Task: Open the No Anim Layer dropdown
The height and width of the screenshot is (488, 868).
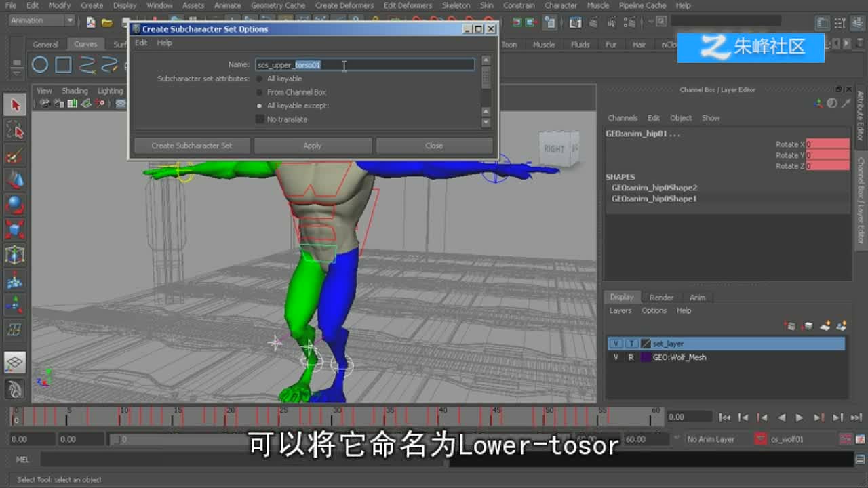Action: (713, 439)
